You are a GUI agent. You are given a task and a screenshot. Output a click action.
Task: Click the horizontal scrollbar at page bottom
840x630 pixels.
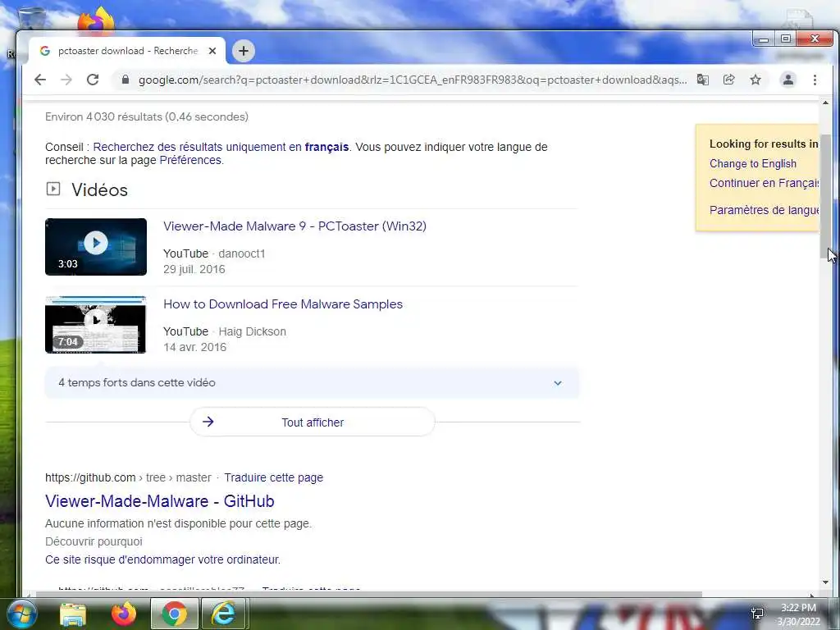pyautogui.click(x=368, y=594)
